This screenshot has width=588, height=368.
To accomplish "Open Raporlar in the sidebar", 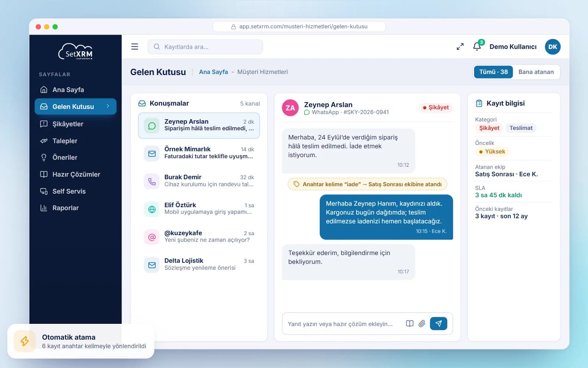I will 75,208.
